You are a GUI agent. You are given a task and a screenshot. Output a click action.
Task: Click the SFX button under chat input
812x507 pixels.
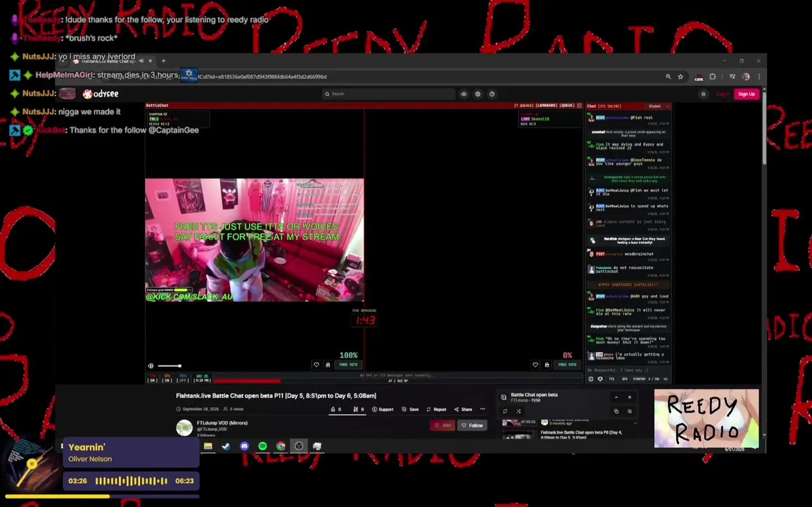[x=624, y=380]
